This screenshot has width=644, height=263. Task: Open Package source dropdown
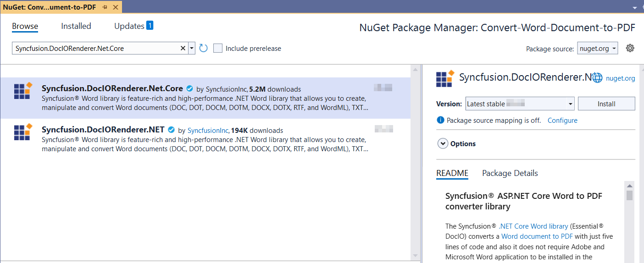[x=597, y=49]
